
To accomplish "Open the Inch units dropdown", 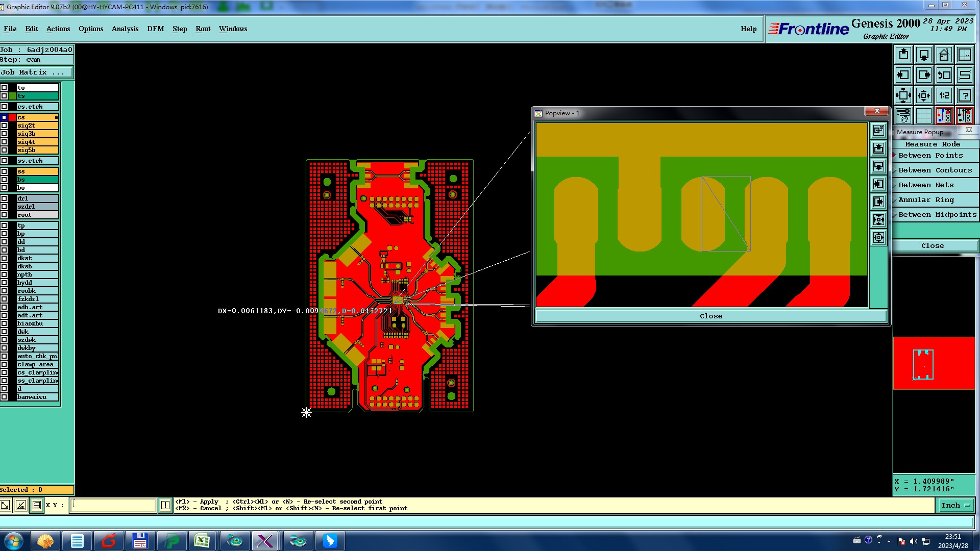I will coord(955,505).
